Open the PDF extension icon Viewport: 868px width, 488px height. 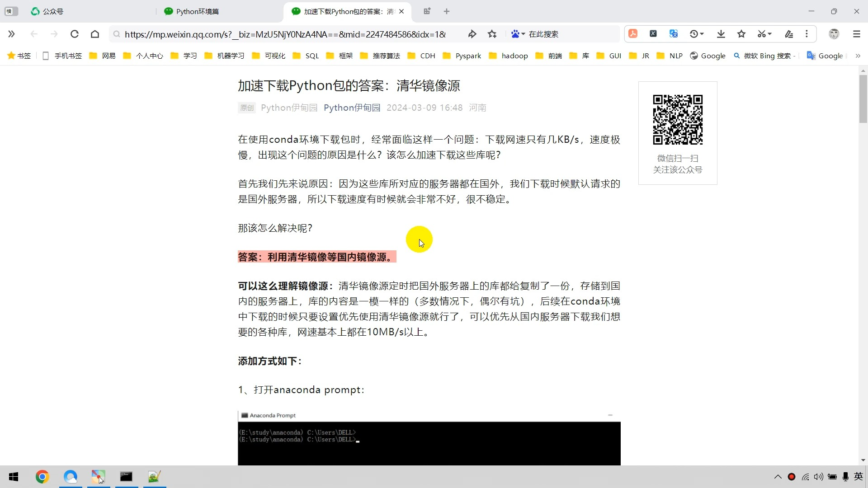(633, 33)
